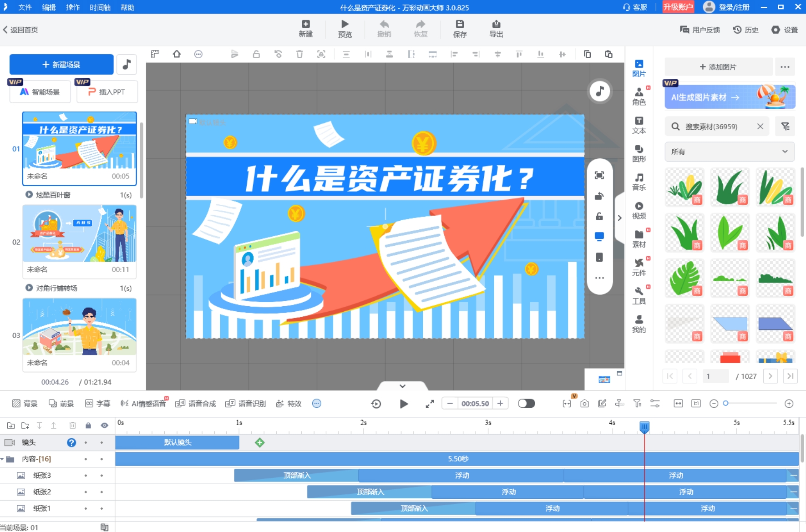Click the delete trash icon in toolbar
The image size is (806, 532).
pos(299,54)
